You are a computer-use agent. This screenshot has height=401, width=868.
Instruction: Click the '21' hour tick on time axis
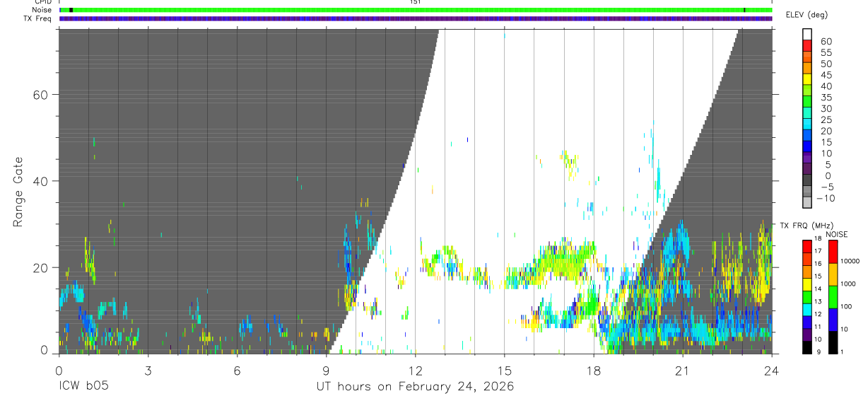tap(682, 371)
